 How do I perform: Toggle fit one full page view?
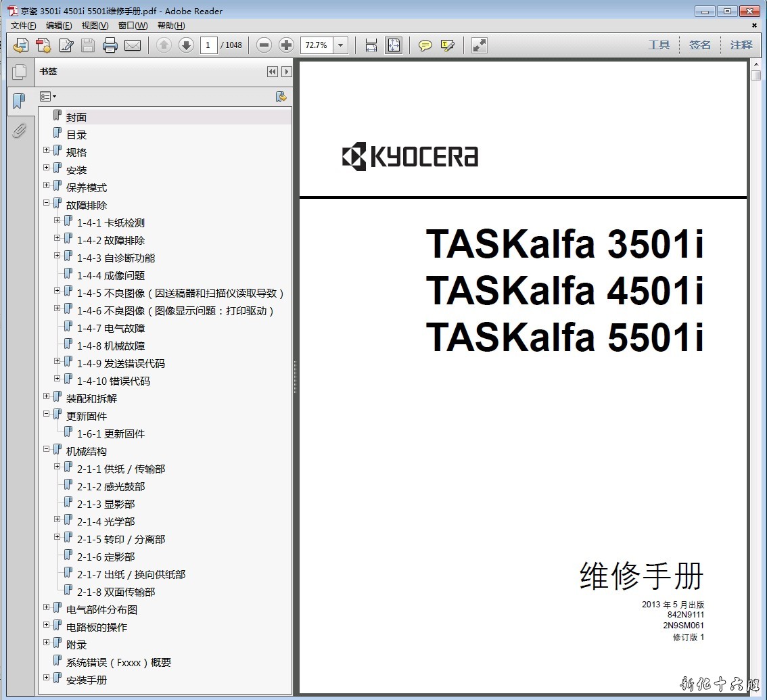pos(393,45)
